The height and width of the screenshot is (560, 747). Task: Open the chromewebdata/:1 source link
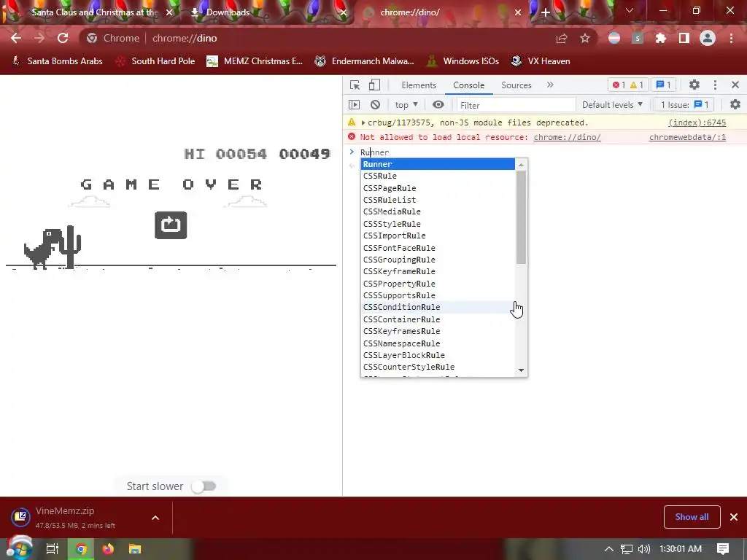pyautogui.click(x=687, y=137)
